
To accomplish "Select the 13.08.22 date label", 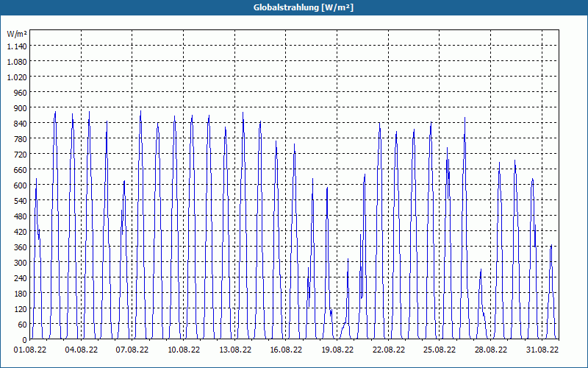I will [235, 350].
